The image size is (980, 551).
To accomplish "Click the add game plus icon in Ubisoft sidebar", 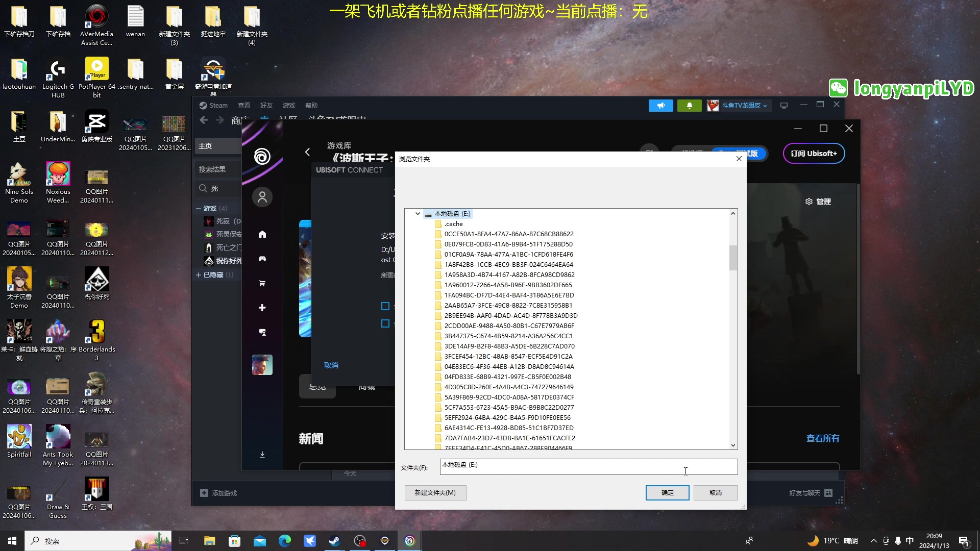I will click(x=262, y=307).
